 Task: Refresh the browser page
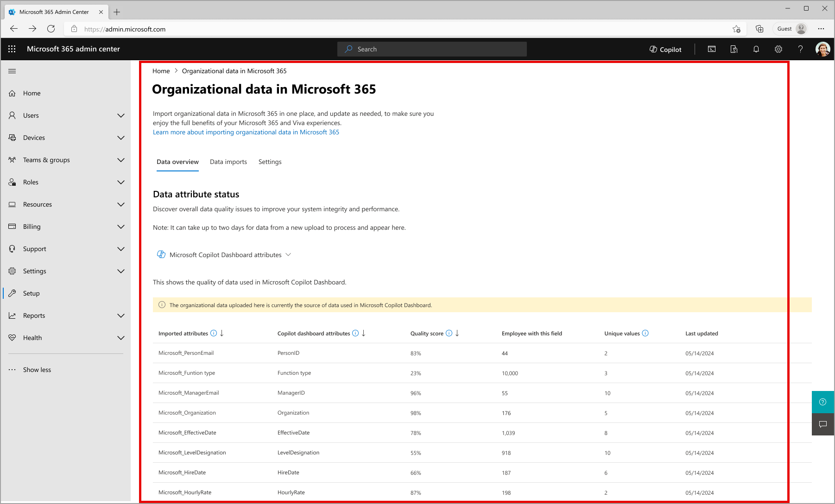(51, 29)
